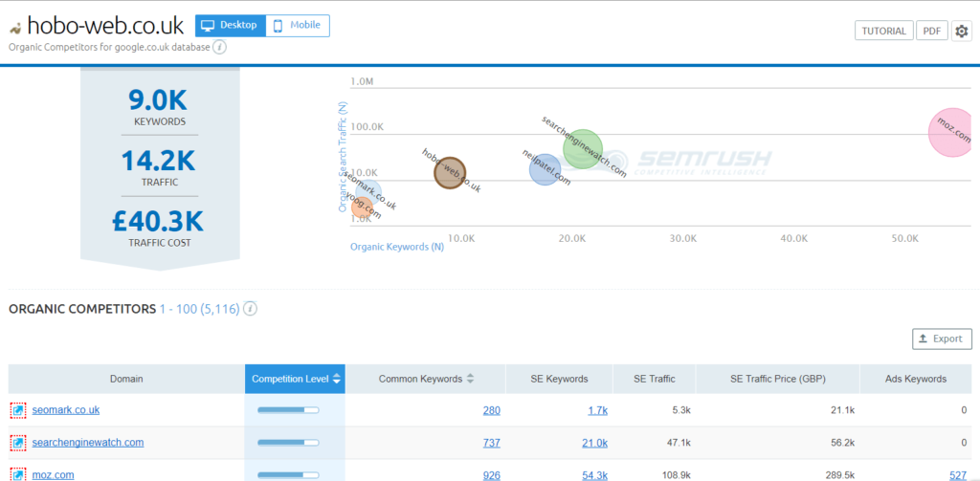The height and width of the screenshot is (481, 980).
Task: Select the light blue seomark.co.uk bubble
Action: (368, 192)
